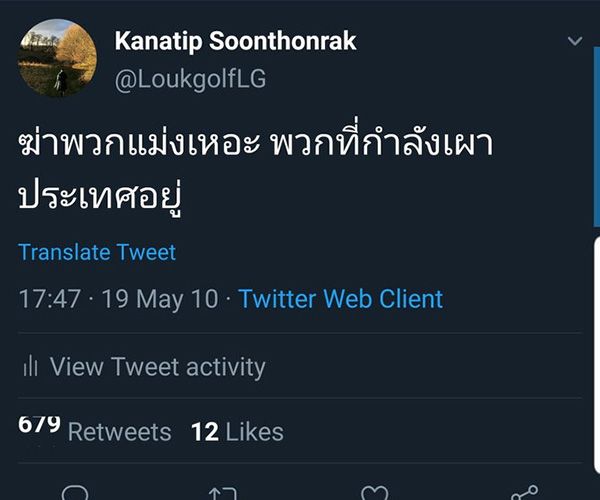Click the reply speech bubble icon
600x500 pixels.
coord(75,493)
